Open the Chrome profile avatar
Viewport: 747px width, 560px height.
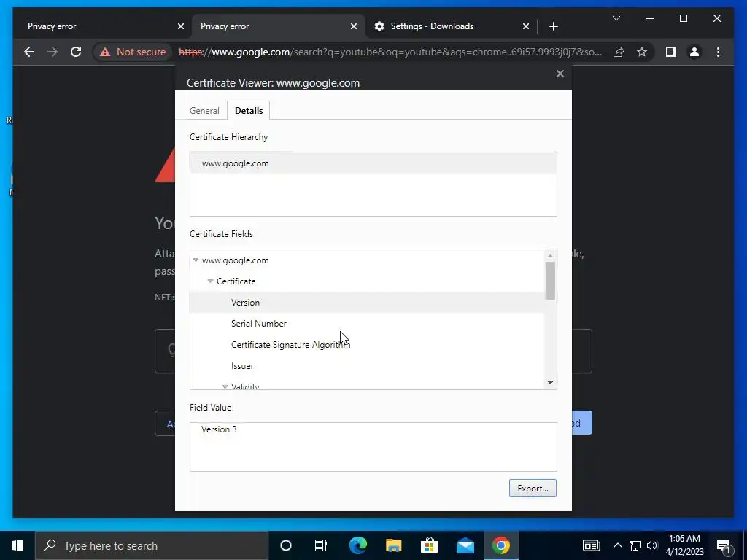[x=694, y=52]
